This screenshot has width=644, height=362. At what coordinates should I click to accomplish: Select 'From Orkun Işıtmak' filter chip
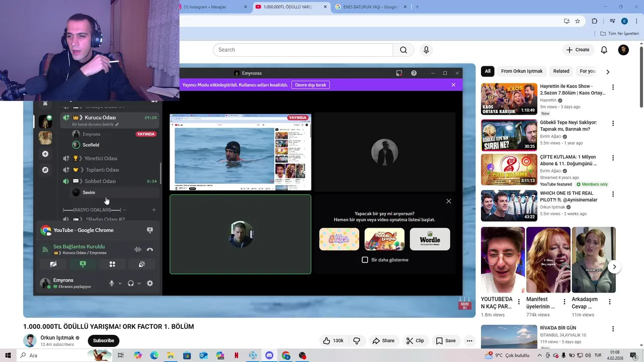pyautogui.click(x=522, y=71)
